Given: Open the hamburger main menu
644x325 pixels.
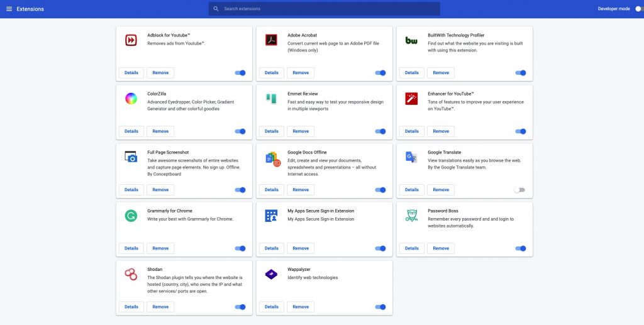Looking at the screenshot, I should 9,9.
